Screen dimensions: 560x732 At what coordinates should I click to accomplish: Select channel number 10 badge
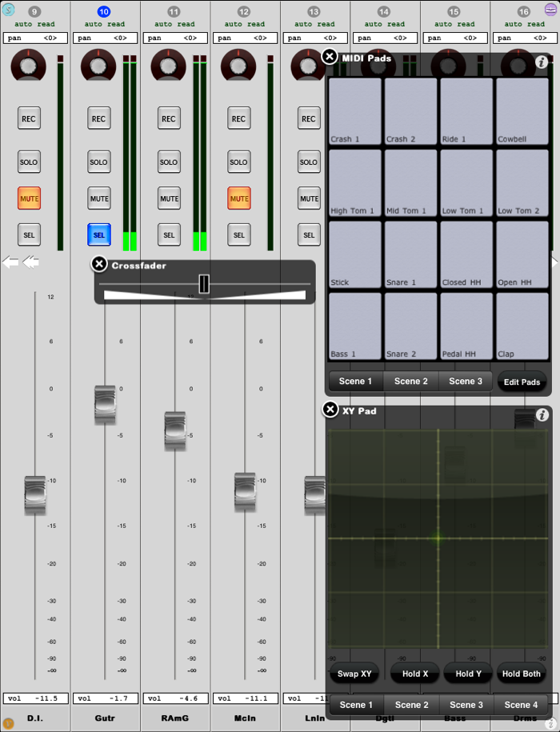coord(104,12)
